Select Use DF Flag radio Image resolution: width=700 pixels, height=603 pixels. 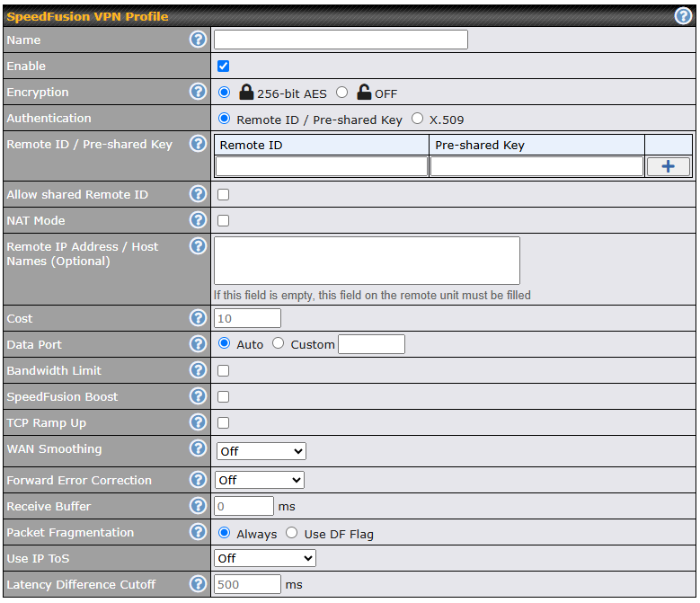click(291, 533)
